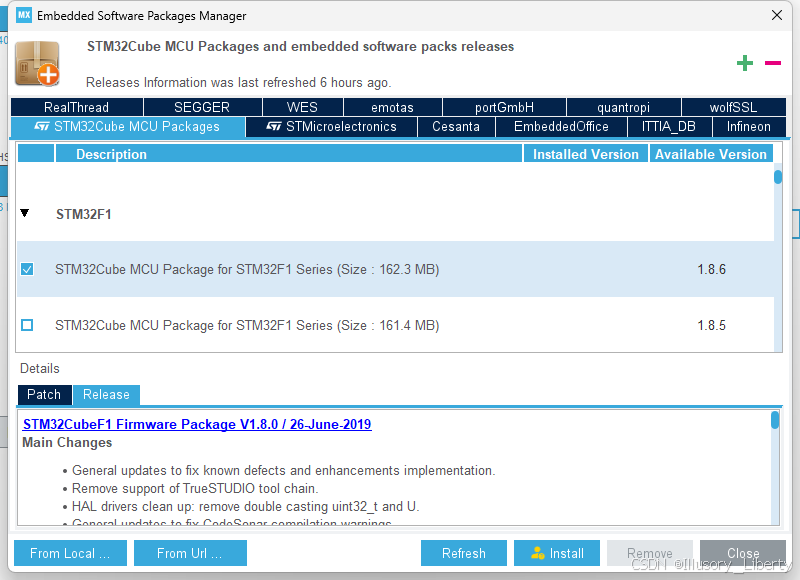
Task: Collapse the STM32F1 group arrow
Action: click(x=24, y=213)
